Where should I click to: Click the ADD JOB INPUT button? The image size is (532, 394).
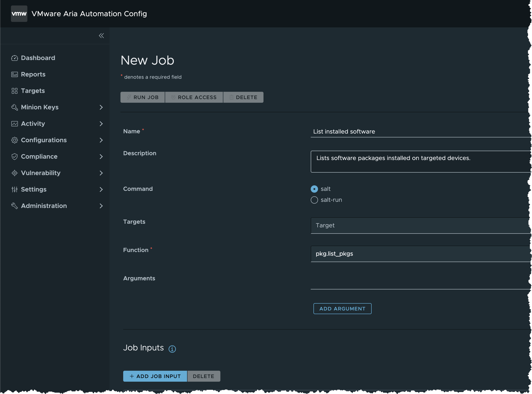155,376
